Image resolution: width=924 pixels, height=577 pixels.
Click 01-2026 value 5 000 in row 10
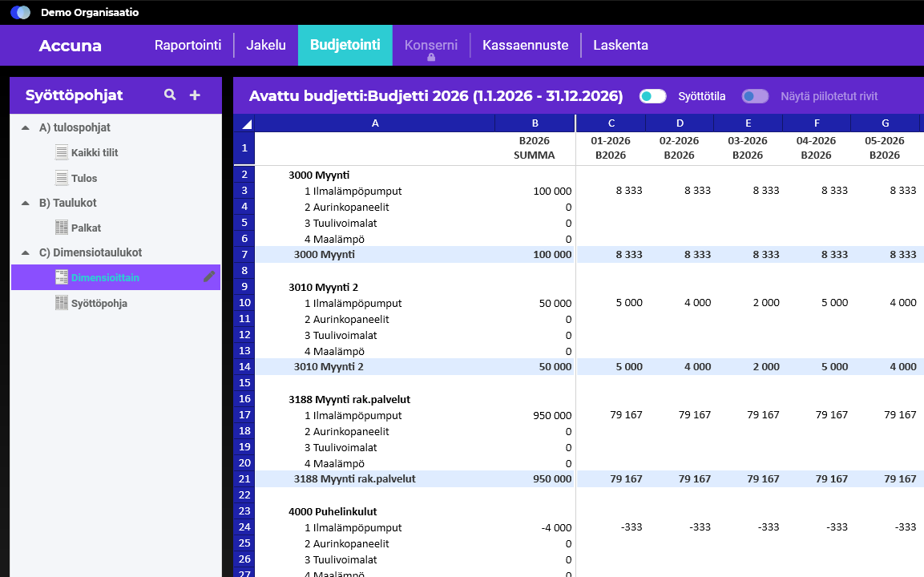[x=629, y=302]
